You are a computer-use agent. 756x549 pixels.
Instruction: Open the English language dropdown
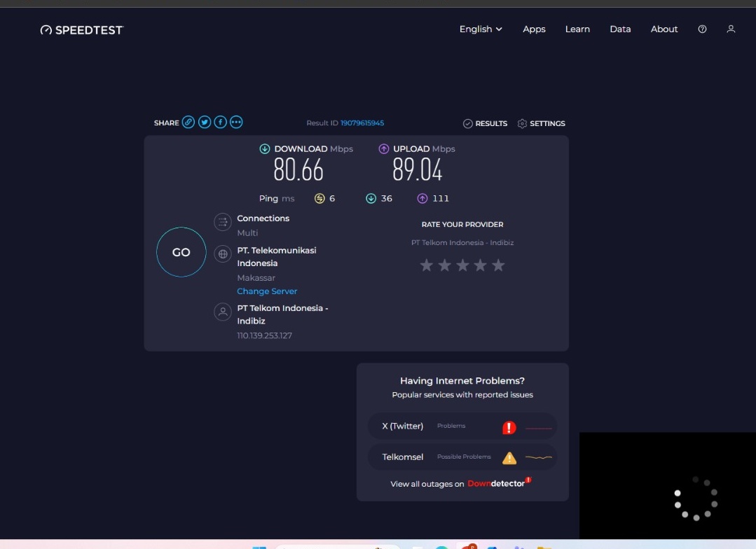tap(481, 29)
